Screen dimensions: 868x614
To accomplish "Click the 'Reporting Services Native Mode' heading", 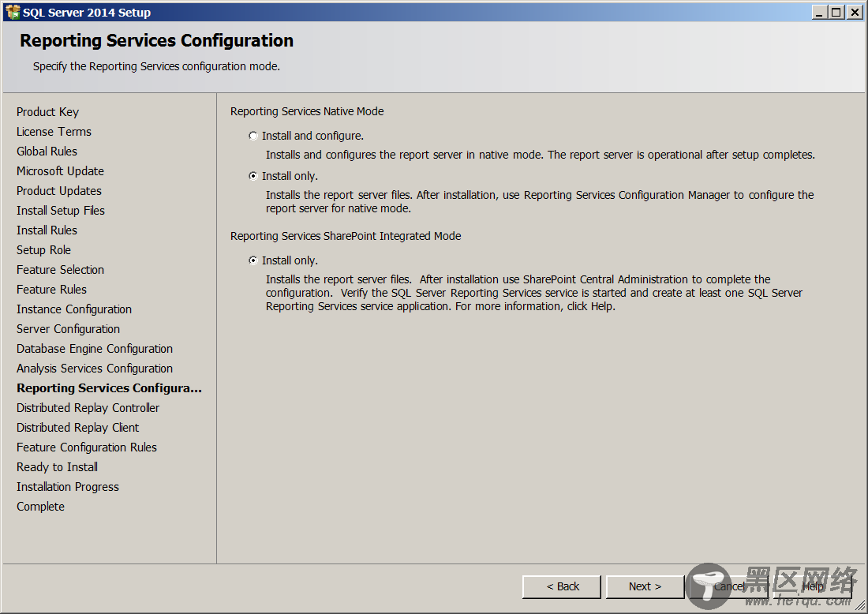I will pos(307,111).
